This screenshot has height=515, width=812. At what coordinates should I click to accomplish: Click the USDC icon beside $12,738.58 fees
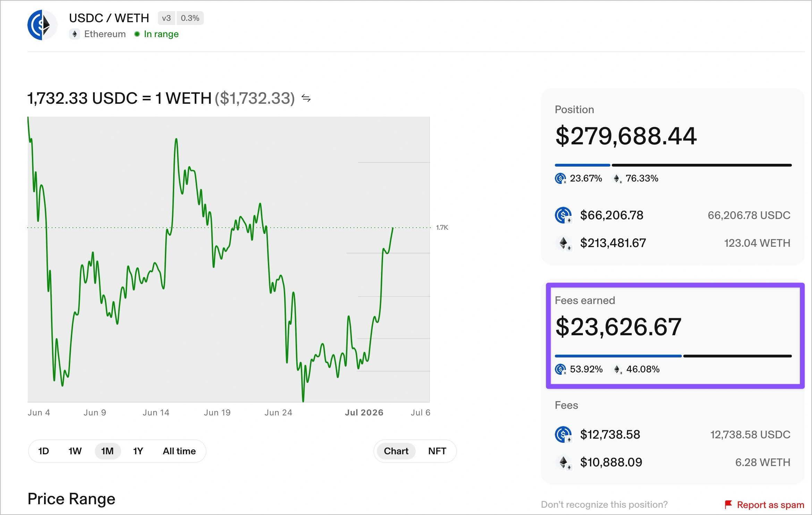[x=563, y=434]
